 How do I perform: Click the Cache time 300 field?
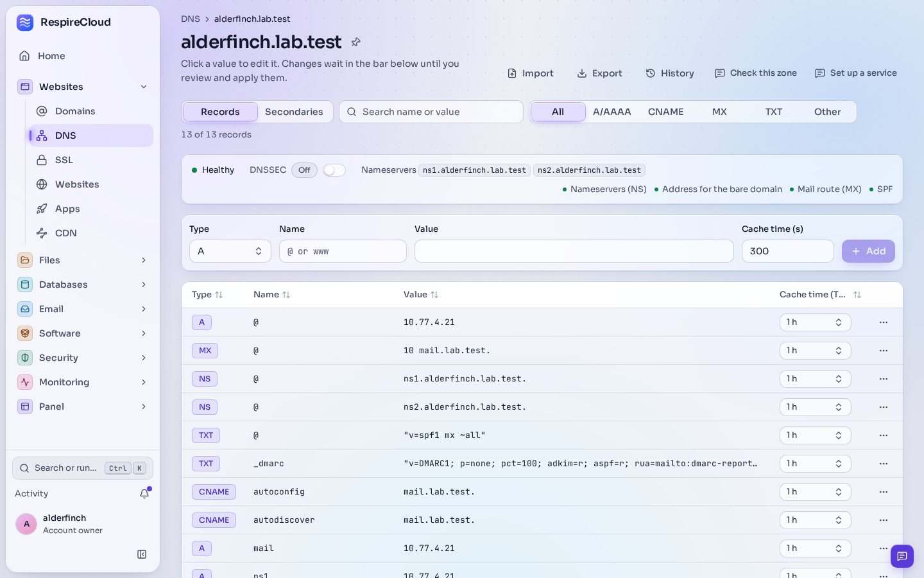(787, 251)
